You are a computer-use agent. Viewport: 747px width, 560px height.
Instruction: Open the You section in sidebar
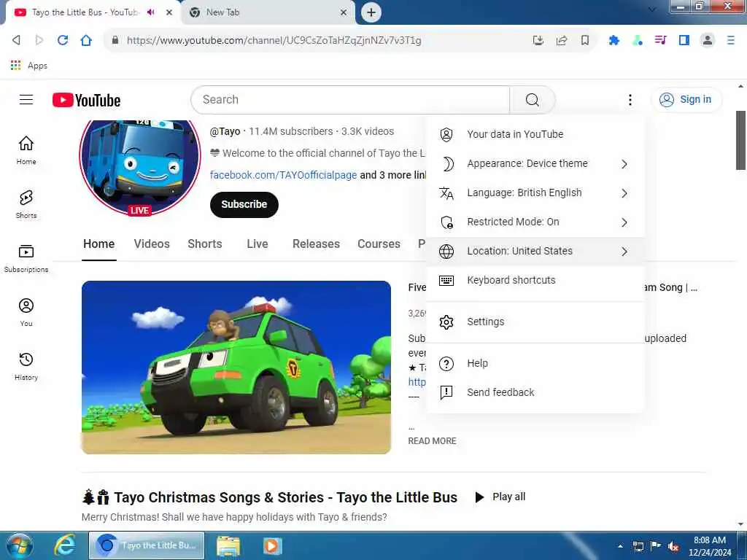(26, 312)
